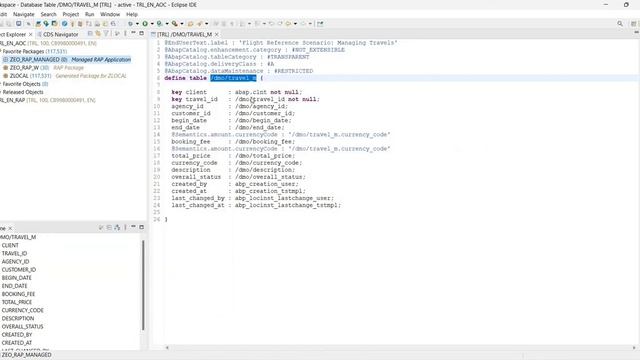Viewport: 640px width, 360px height.
Task: Toggle Sort icon in Outline toolbar
Action: [101, 227]
